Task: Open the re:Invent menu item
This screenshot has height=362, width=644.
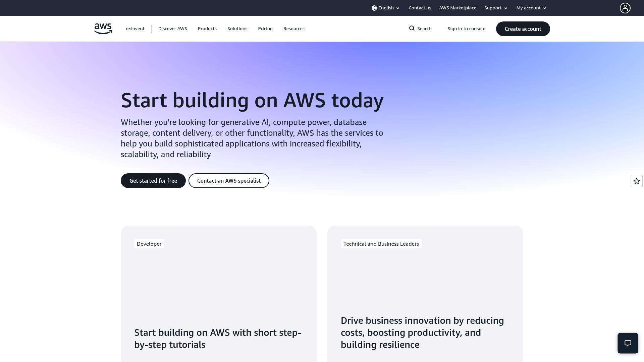Action: point(135,29)
